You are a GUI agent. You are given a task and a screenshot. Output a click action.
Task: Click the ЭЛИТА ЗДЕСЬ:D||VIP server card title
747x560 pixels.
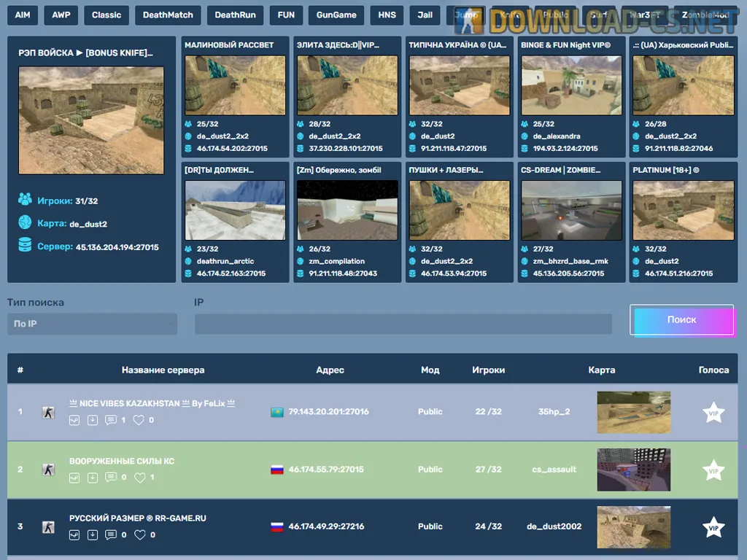tap(338, 44)
